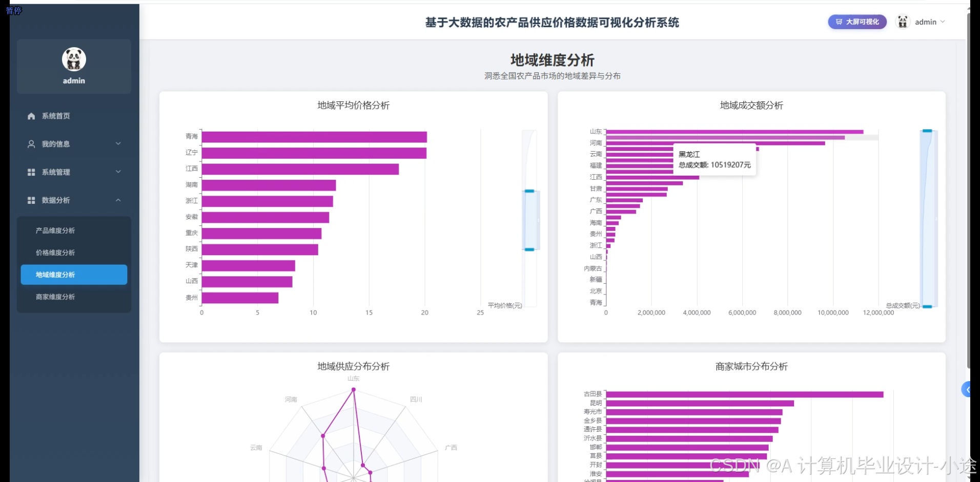Click the 山东 point on the radar chart

coord(353,390)
